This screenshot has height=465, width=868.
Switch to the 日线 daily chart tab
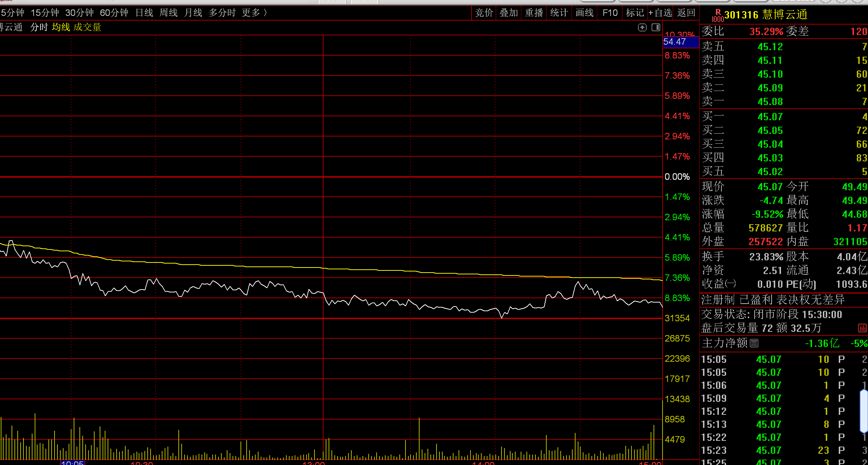tap(144, 13)
